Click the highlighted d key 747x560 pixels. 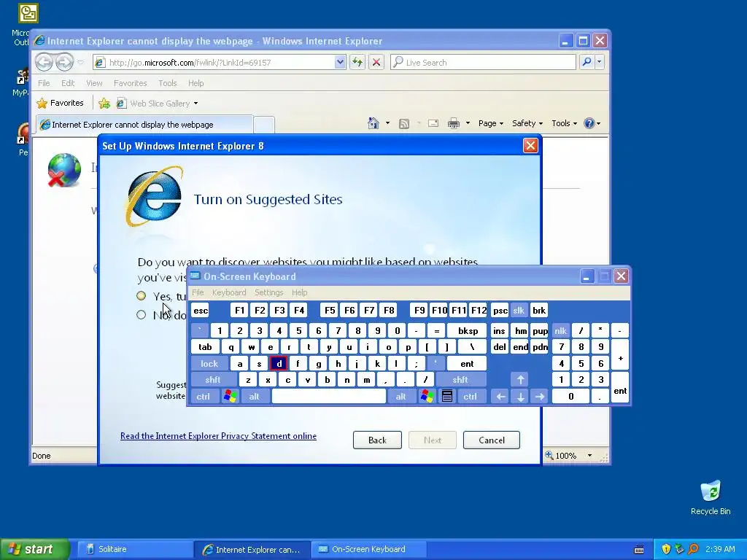tap(279, 363)
